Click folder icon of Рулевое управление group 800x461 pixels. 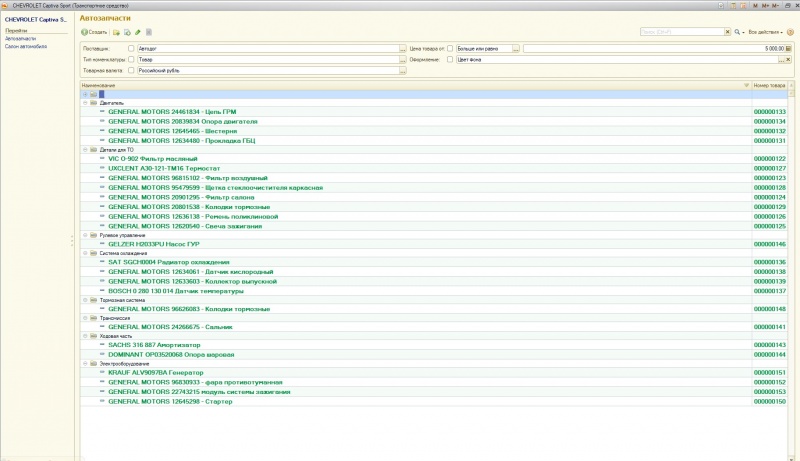(93, 236)
